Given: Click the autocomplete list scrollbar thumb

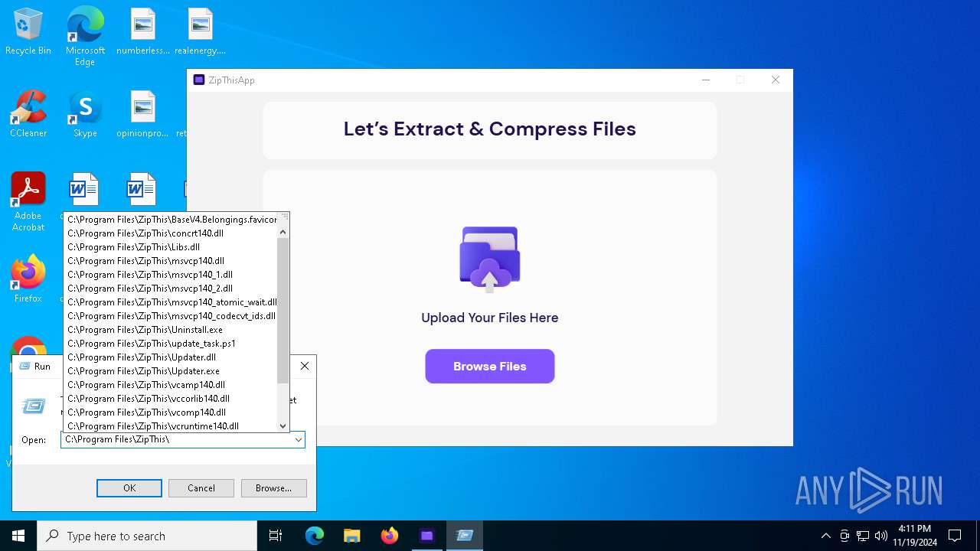Looking at the screenshot, I should (x=283, y=311).
